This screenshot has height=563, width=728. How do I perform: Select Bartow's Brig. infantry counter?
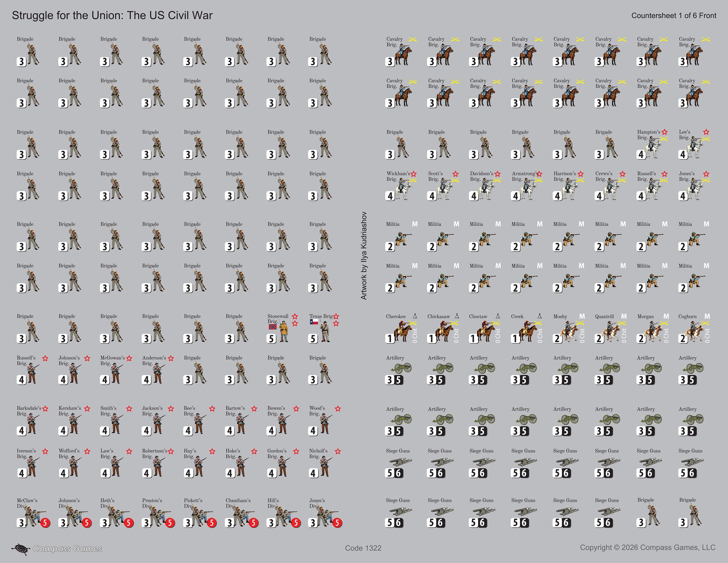click(x=241, y=421)
